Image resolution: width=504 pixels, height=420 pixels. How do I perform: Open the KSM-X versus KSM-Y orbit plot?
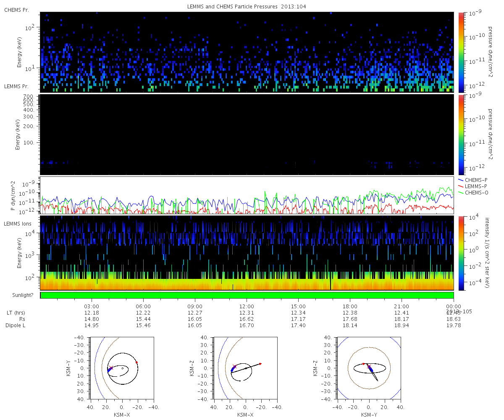[x=122, y=368]
